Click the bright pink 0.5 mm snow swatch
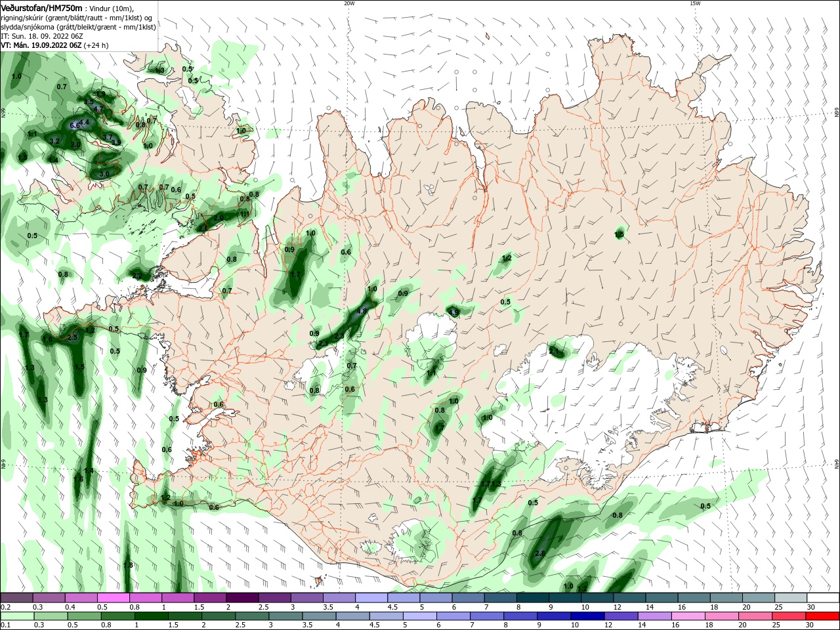 pyautogui.click(x=113, y=598)
